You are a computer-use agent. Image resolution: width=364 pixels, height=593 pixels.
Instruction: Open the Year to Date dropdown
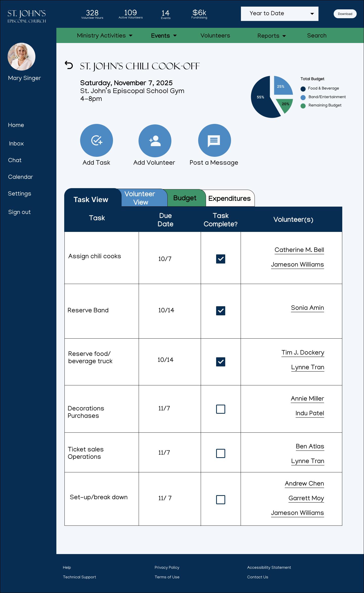click(280, 14)
